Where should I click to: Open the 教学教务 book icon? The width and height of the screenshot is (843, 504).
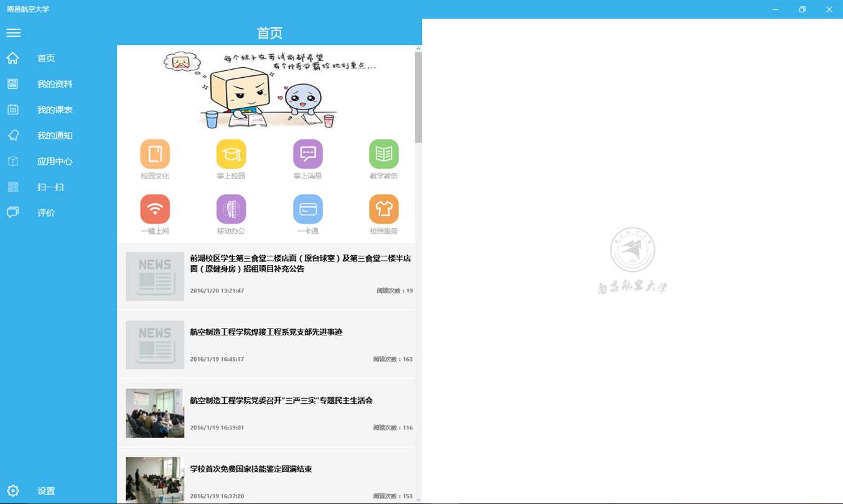coord(384,154)
